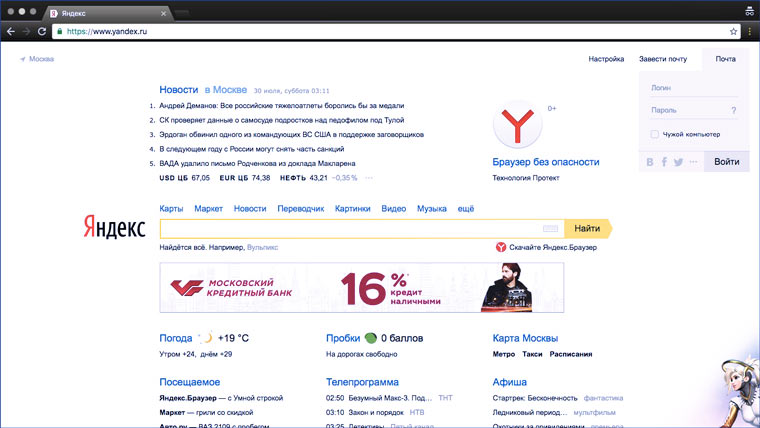Click the Yandex Browser Y logo
This screenshot has height=428, width=760.
517,125
